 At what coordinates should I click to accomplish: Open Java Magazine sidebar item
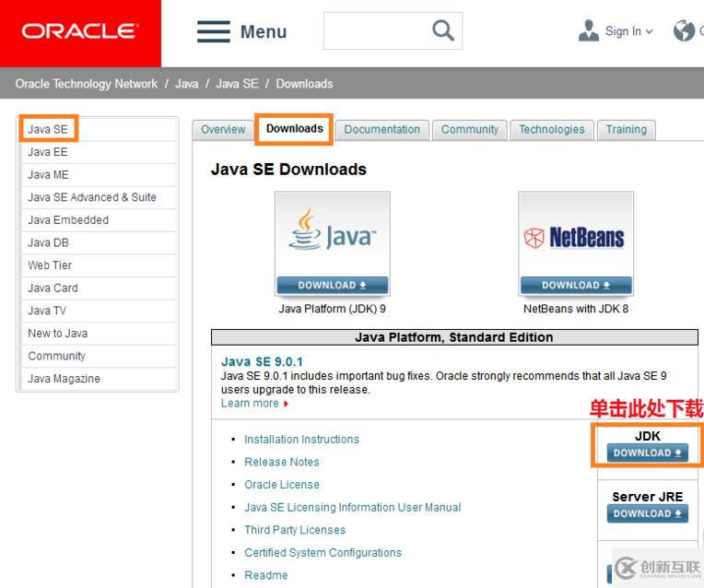click(99, 379)
